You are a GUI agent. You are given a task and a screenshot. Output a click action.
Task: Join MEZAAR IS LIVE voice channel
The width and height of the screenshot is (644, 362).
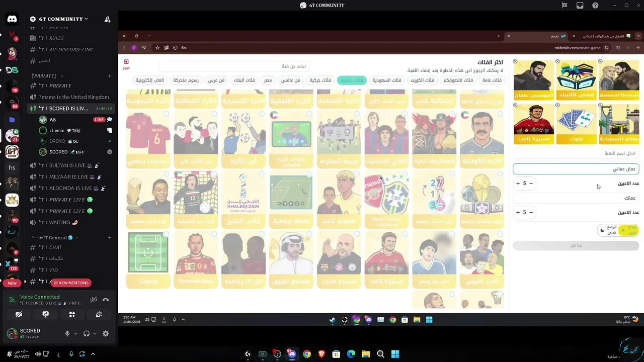click(x=70, y=177)
